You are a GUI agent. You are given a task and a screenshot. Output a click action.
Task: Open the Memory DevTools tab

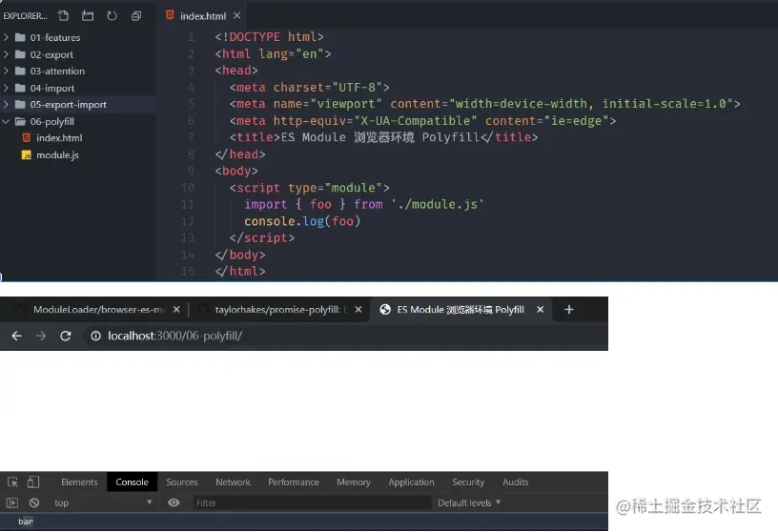tap(354, 481)
